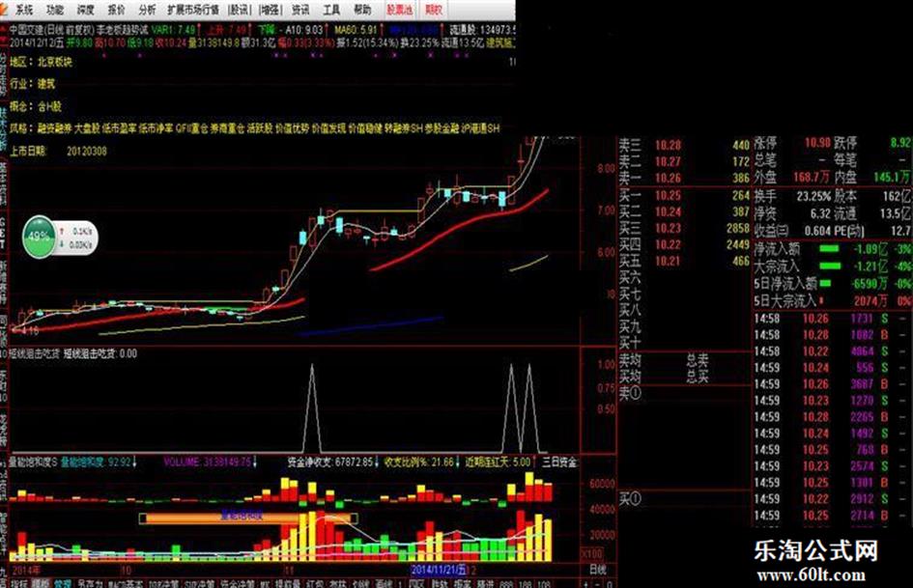Open the 系统 menu

click(24, 10)
